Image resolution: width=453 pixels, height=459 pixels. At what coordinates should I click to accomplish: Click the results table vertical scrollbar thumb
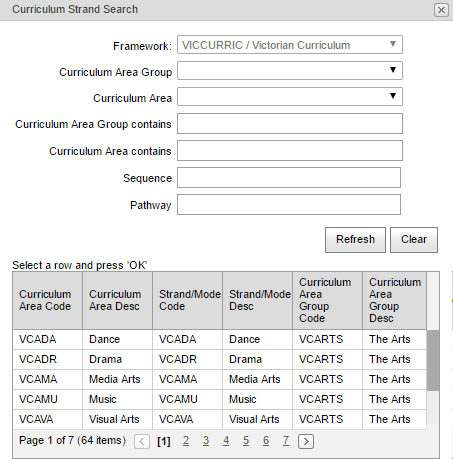[x=433, y=360]
